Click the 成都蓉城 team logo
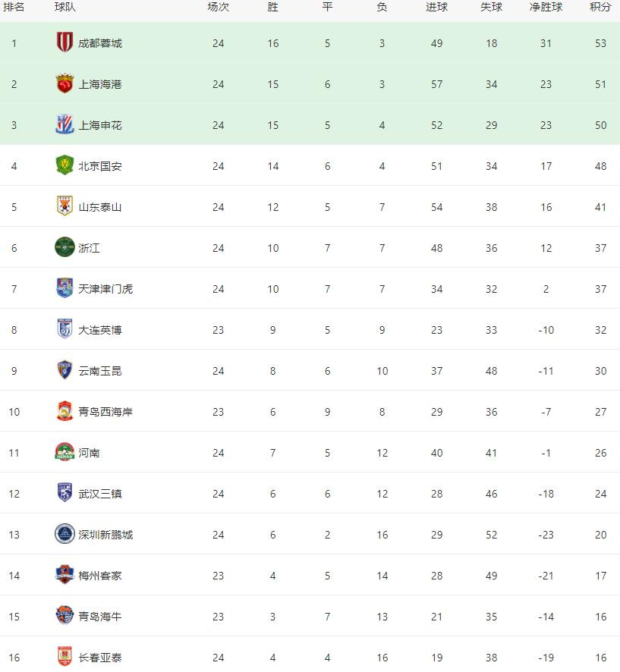Viewport: 620px width, 672px height. coord(65,42)
